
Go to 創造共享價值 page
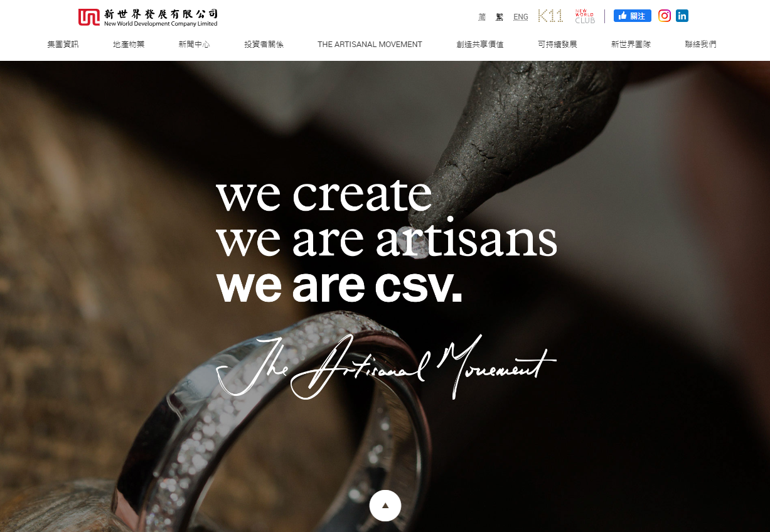480,45
